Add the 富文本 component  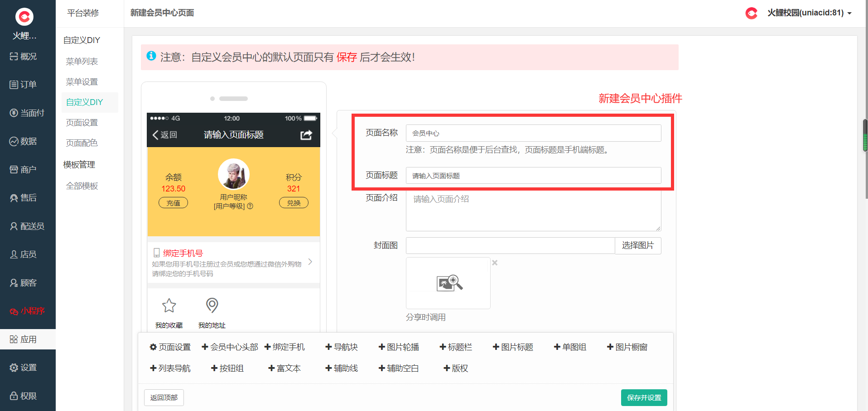pos(285,368)
